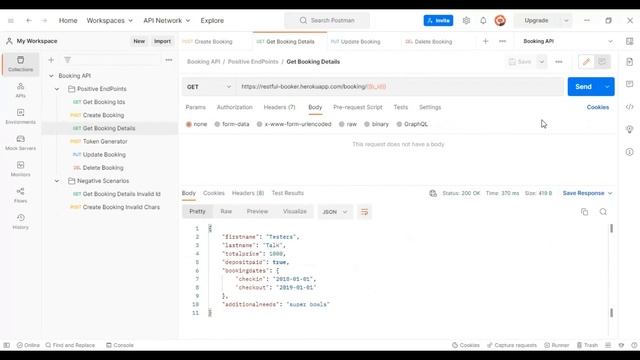Viewport: 640px width, 360px height.
Task: Click the Import button
Action: (162, 41)
